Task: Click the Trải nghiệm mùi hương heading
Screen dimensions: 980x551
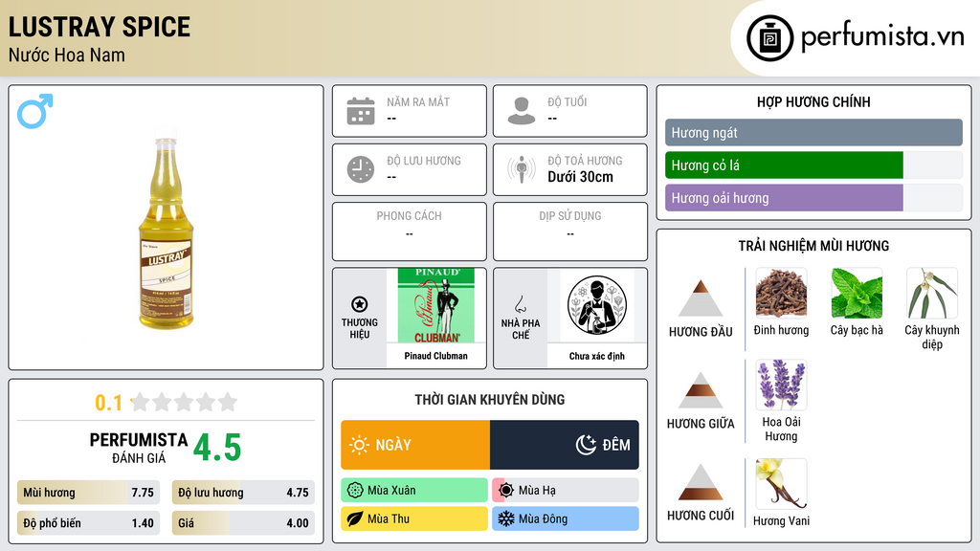Action: 813,246
